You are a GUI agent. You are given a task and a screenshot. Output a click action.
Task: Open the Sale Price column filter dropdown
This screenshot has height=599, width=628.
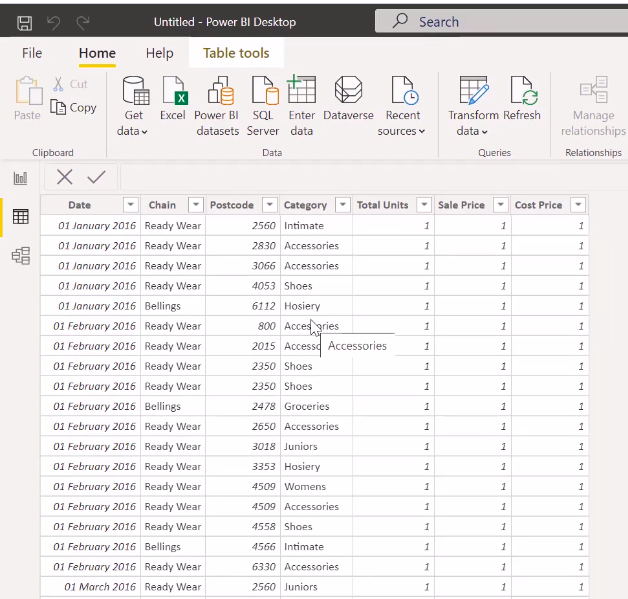point(501,205)
